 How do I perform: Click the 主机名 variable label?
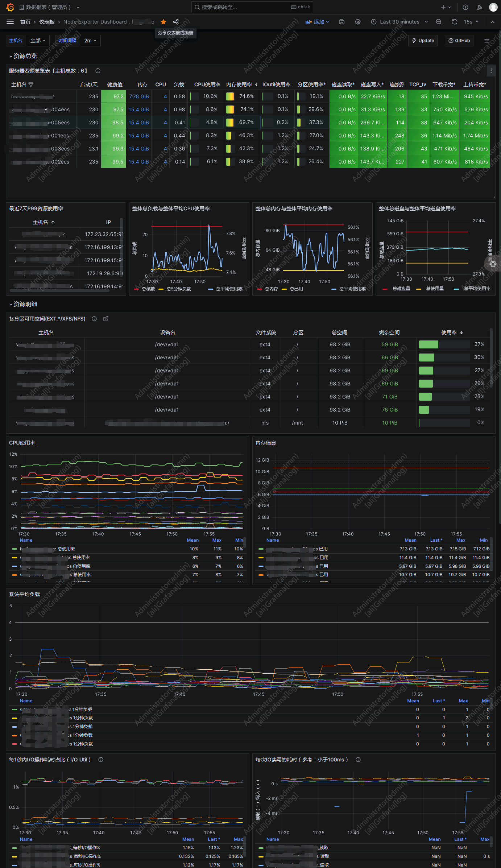(x=16, y=41)
